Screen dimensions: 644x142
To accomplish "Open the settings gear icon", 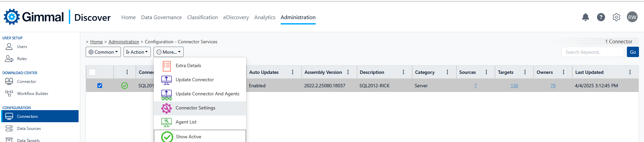I will 616,17.
